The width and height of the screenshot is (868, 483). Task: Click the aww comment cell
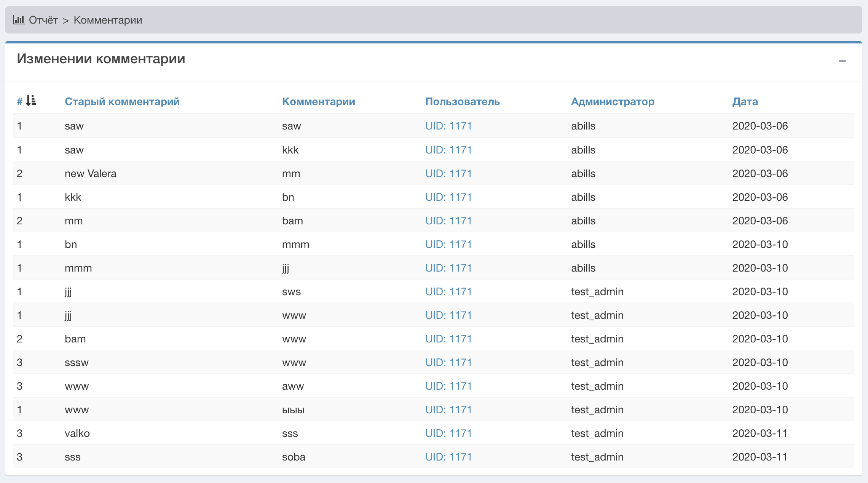[293, 386]
